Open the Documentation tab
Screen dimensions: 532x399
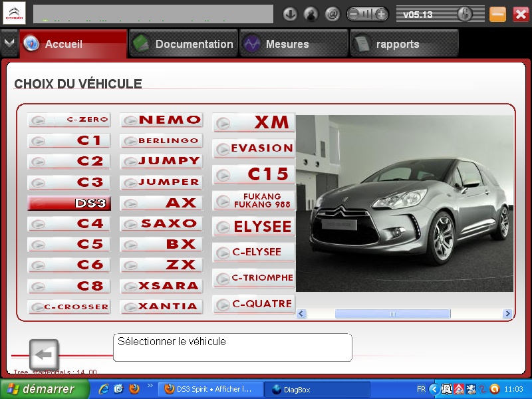(184, 44)
